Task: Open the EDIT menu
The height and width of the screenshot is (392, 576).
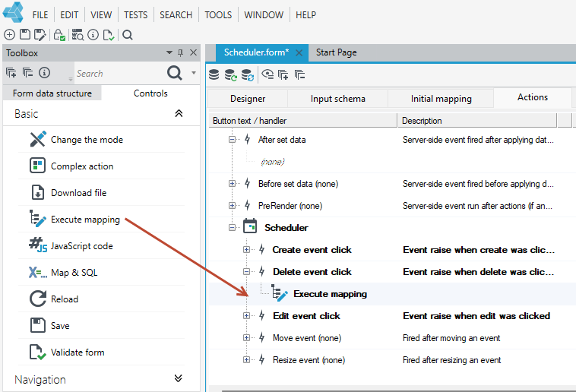Action: tap(69, 15)
